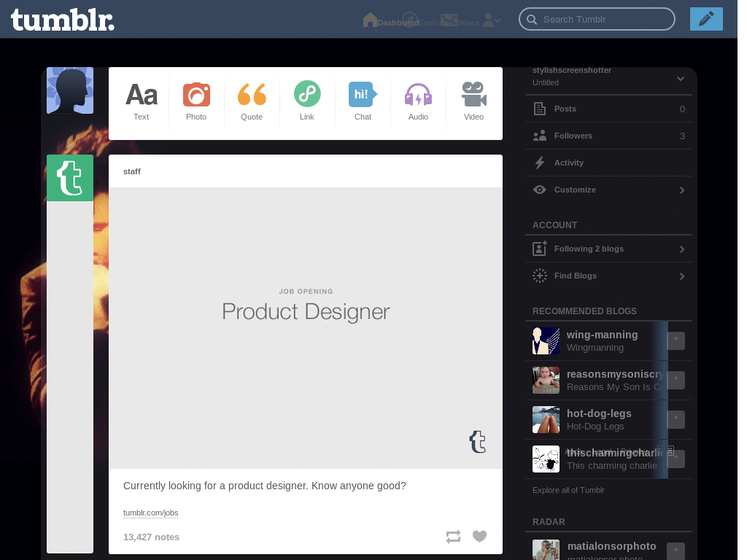The width and height of the screenshot is (747, 560).
Task: Follow hot-dog-legs with plus button
Action: pos(676,419)
